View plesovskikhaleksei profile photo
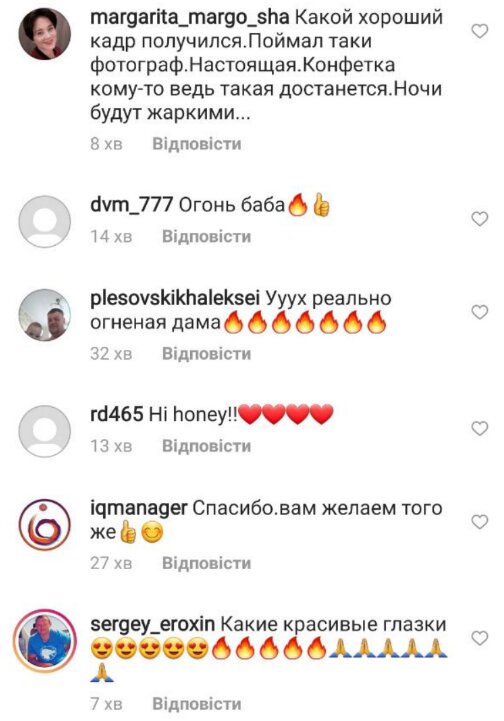 (x=45, y=315)
